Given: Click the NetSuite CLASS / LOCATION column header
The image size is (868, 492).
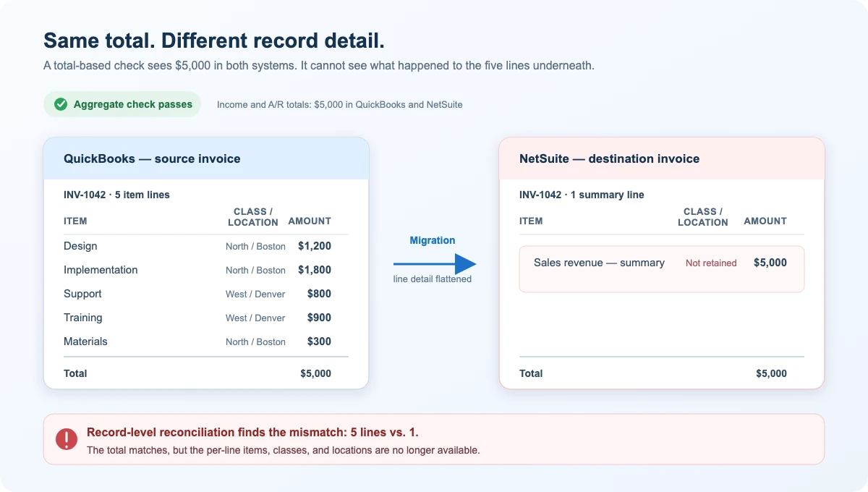Looking at the screenshot, I should pyautogui.click(x=703, y=217).
